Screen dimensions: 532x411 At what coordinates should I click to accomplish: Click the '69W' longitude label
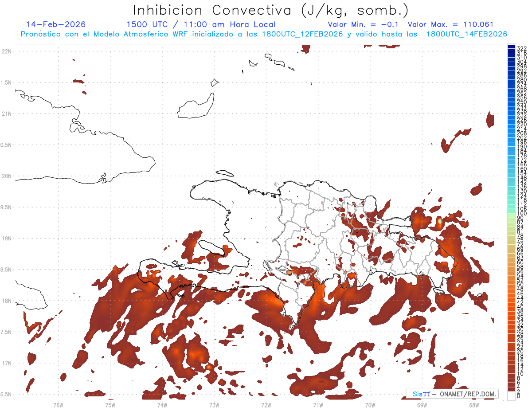422,404
